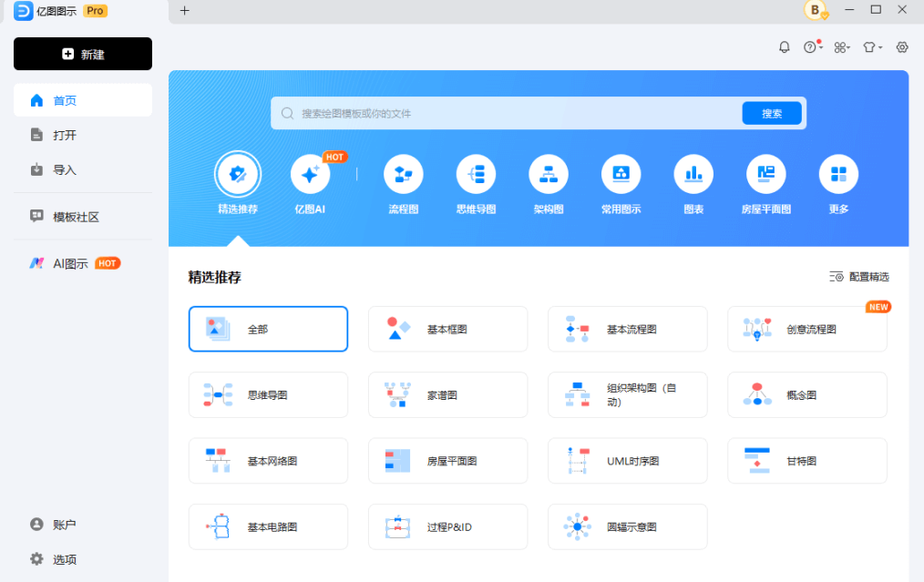Open 模板社区 from the sidebar

pos(82,216)
